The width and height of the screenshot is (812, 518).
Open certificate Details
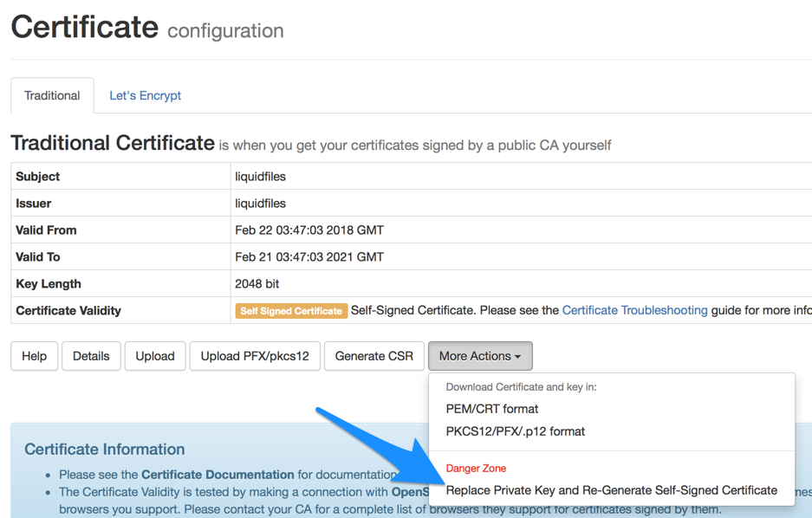click(91, 355)
